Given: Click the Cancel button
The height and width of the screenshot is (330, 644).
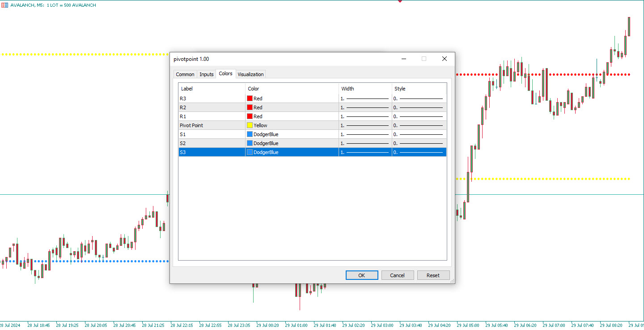Looking at the screenshot, I should (398, 275).
